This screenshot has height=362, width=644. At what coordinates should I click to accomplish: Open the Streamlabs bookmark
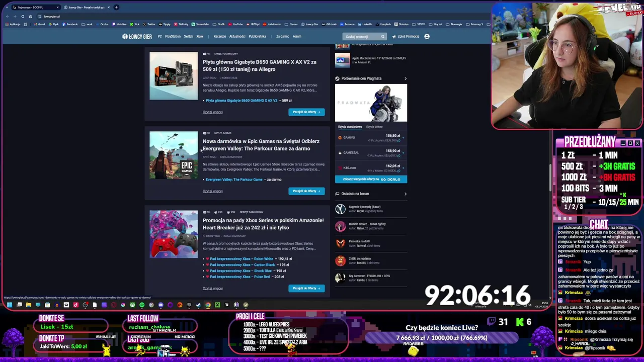coord(200,24)
